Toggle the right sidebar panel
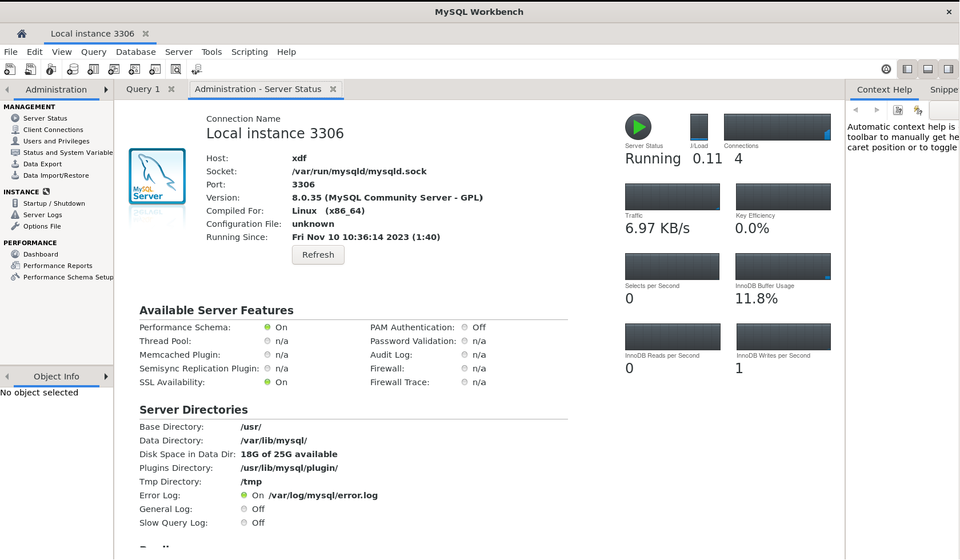960x560 pixels. (x=949, y=69)
